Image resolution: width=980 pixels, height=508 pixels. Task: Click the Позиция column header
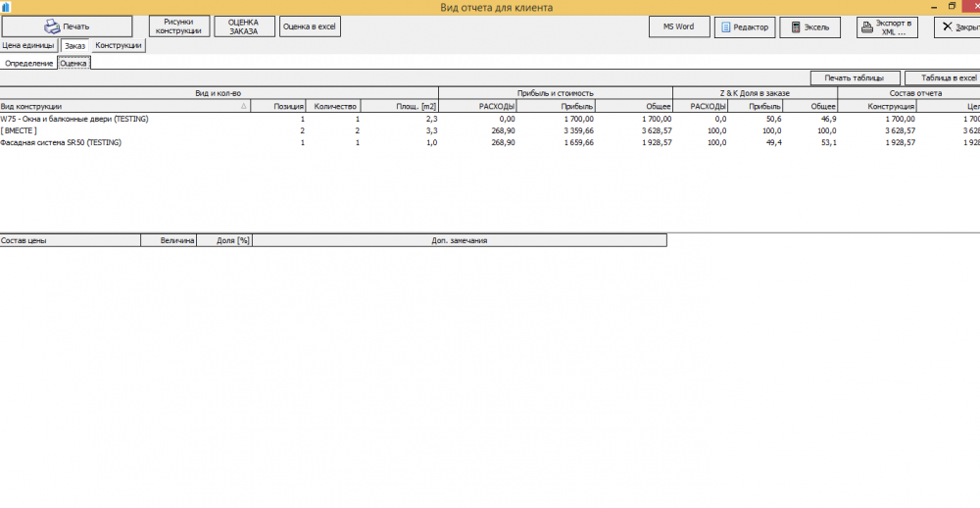[x=278, y=106]
